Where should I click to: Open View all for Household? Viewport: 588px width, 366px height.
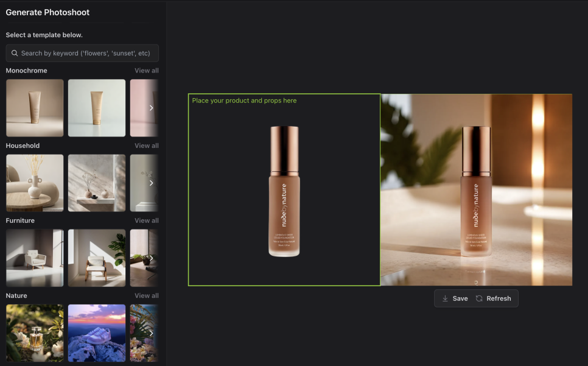pyautogui.click(x=147, y=146)
